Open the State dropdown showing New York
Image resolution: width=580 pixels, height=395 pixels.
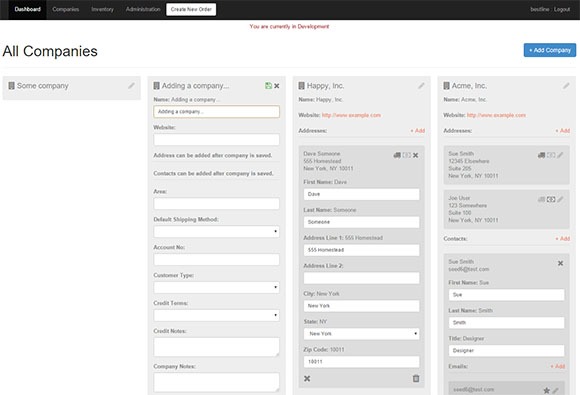(361, 334)
